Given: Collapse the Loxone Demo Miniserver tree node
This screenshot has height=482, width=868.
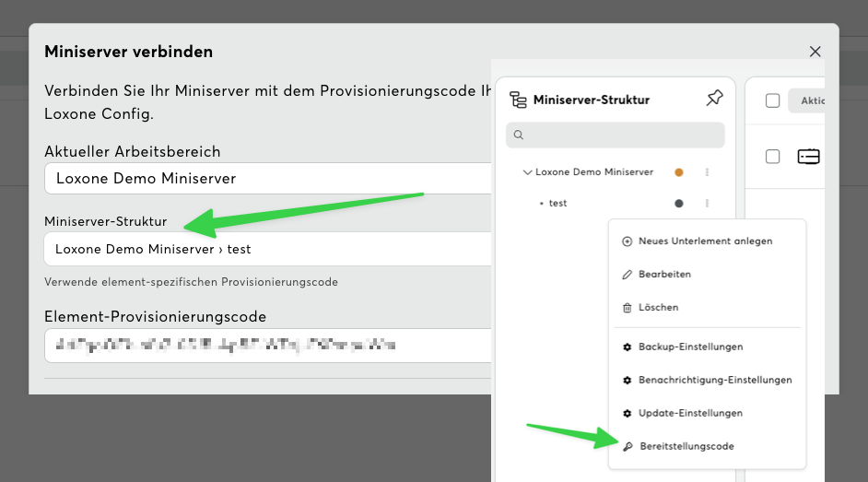Looking at the screenshot, I should (527, 172).
